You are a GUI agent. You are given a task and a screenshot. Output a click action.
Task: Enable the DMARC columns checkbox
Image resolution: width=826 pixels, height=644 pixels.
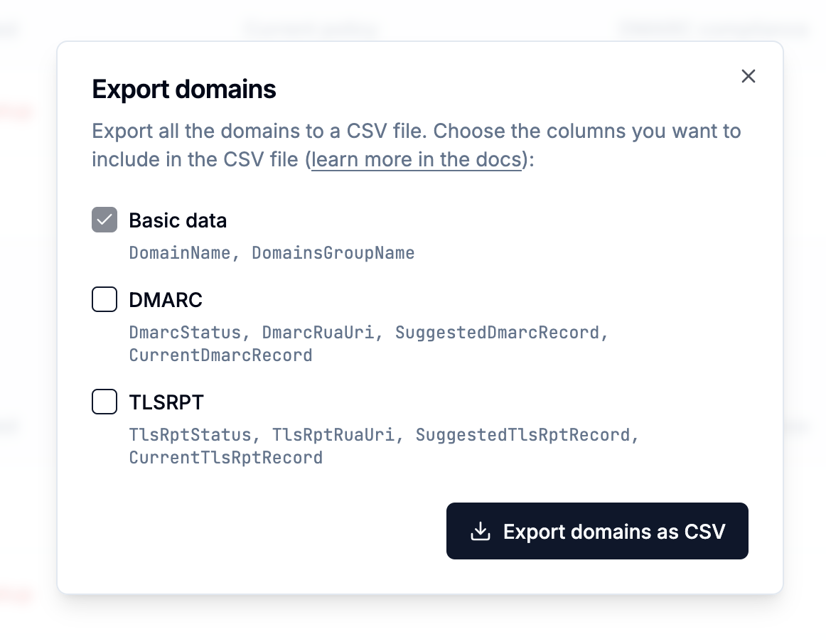pyautogui.click(x=104, y=299)
